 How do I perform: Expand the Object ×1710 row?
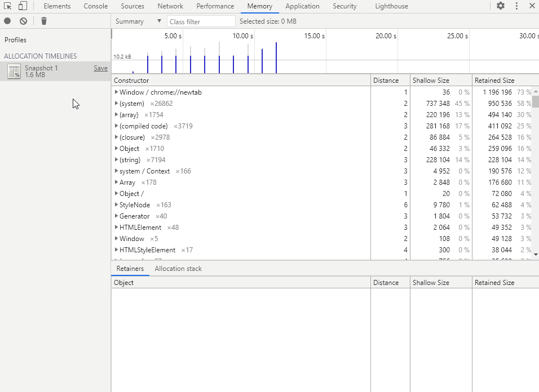(x=116, y=148)
